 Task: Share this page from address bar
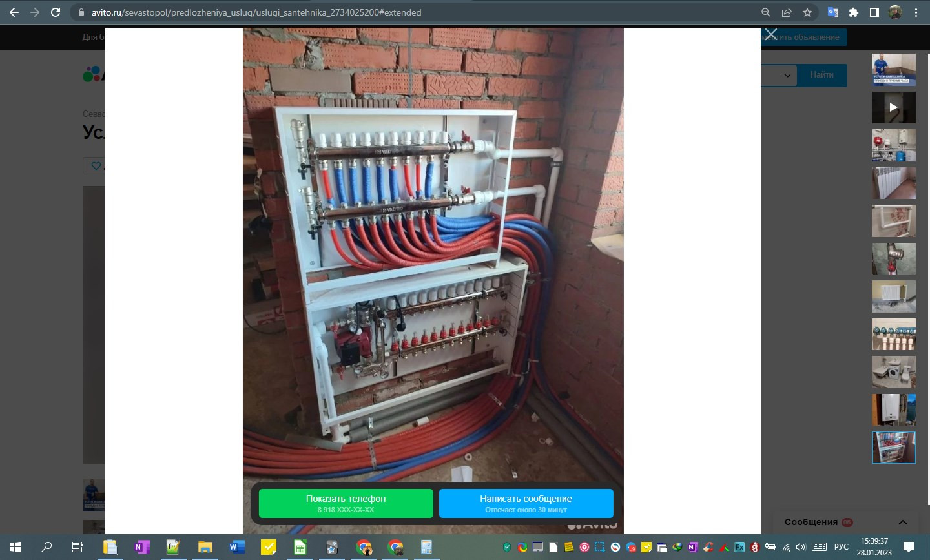pos(787,12)
